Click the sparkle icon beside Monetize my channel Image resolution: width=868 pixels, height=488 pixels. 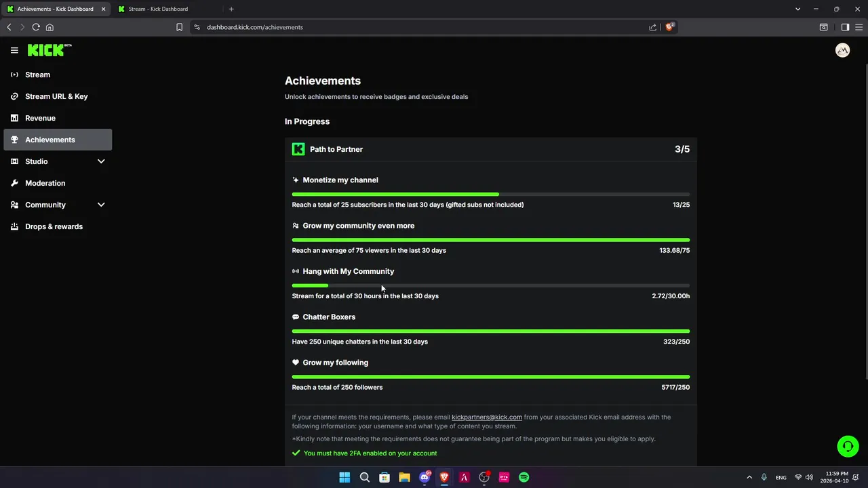[296, 180]
